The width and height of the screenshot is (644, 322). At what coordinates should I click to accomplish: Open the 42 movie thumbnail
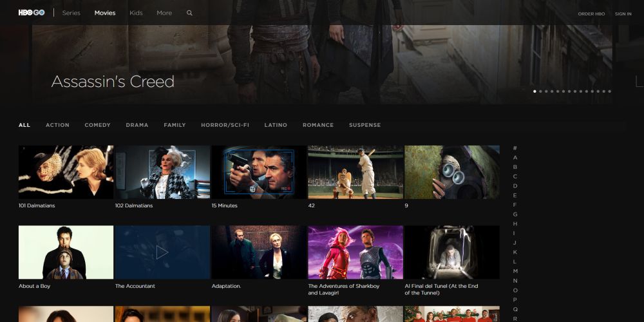pyautogui.click(x=355, y=172)
